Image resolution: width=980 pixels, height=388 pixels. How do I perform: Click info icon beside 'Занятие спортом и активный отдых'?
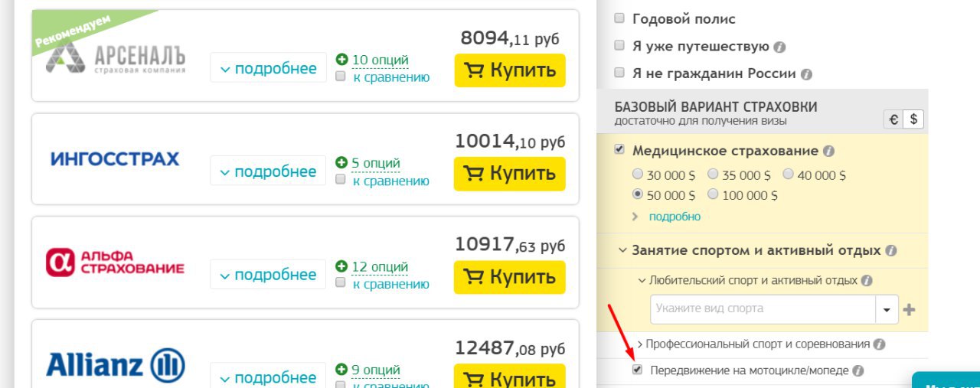(890, 251)
